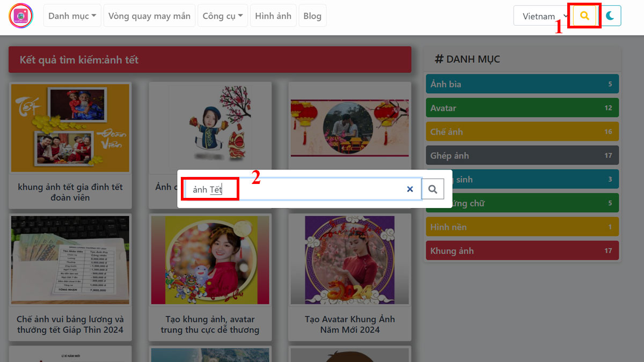Go to Vòng quay may mắn
This screenshot has width=644, height=362.
149,16
